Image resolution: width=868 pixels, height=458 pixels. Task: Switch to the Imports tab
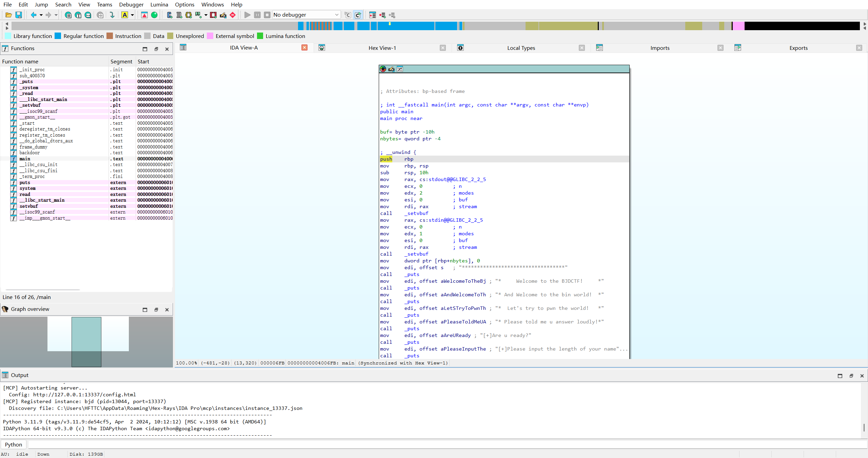click(x=660, y=48)
